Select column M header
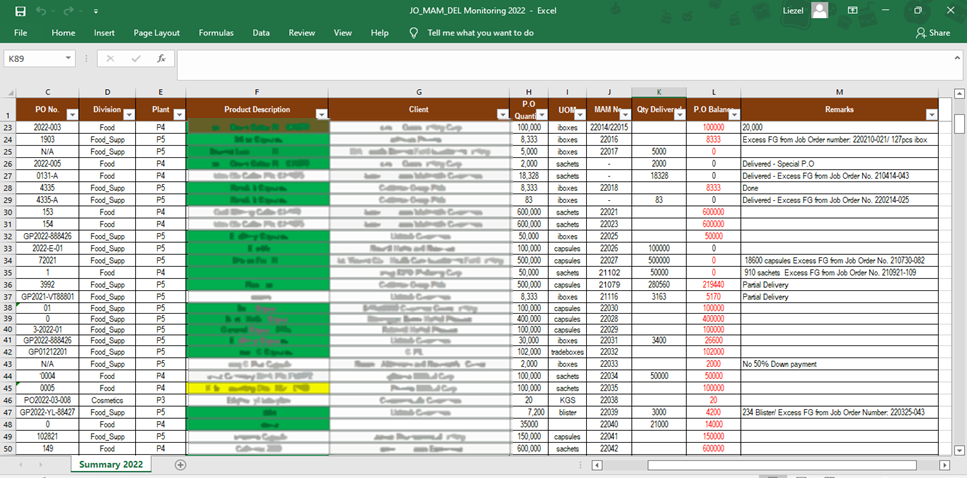Screen dimensions: 970x478 (839, 92)
